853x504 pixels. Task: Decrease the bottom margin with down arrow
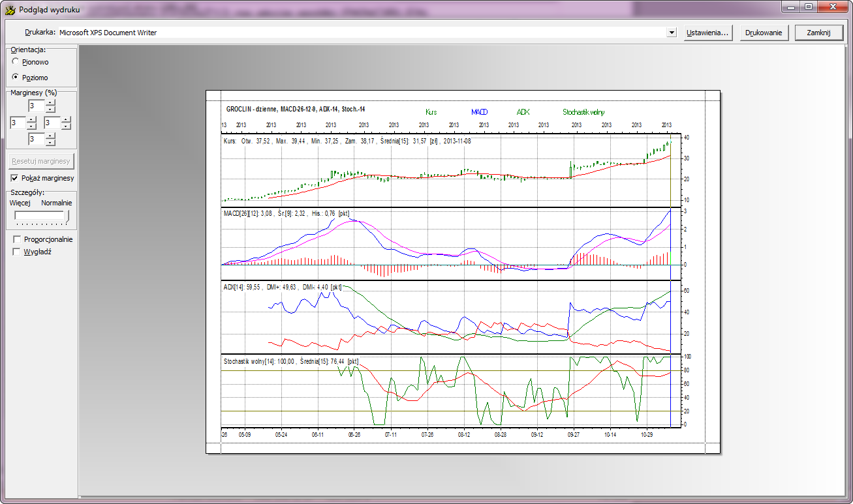tap(50, 142)
